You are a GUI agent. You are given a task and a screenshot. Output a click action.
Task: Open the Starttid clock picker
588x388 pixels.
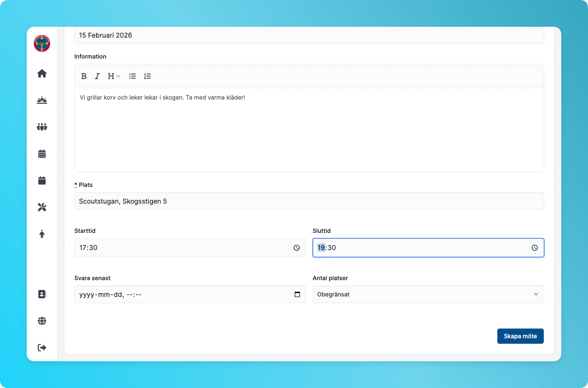(297, 248)
